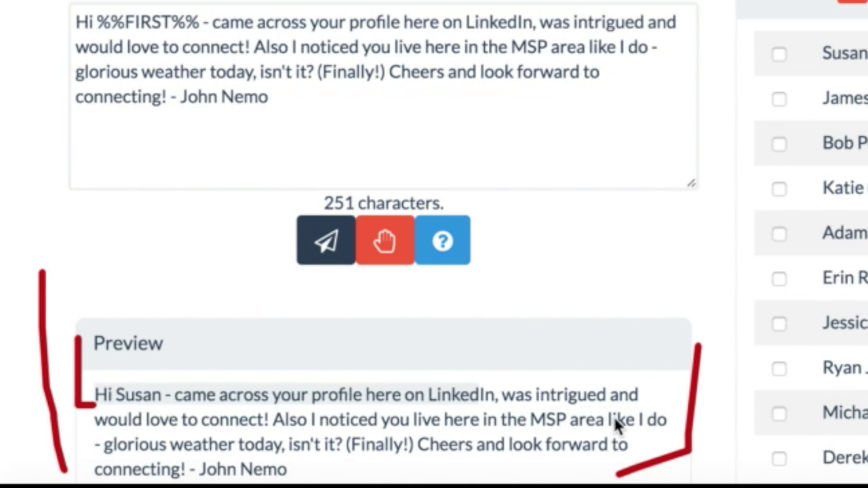
Task: Click the red hand stop button
Action: tap(384, 240)
